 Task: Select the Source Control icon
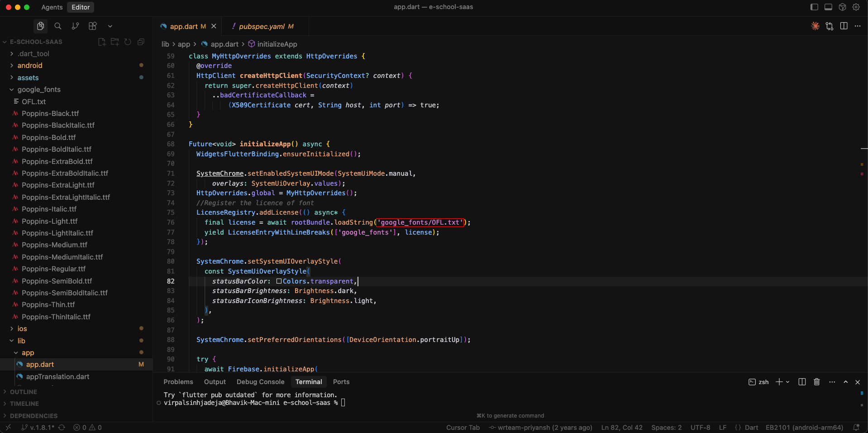(75, 26)
